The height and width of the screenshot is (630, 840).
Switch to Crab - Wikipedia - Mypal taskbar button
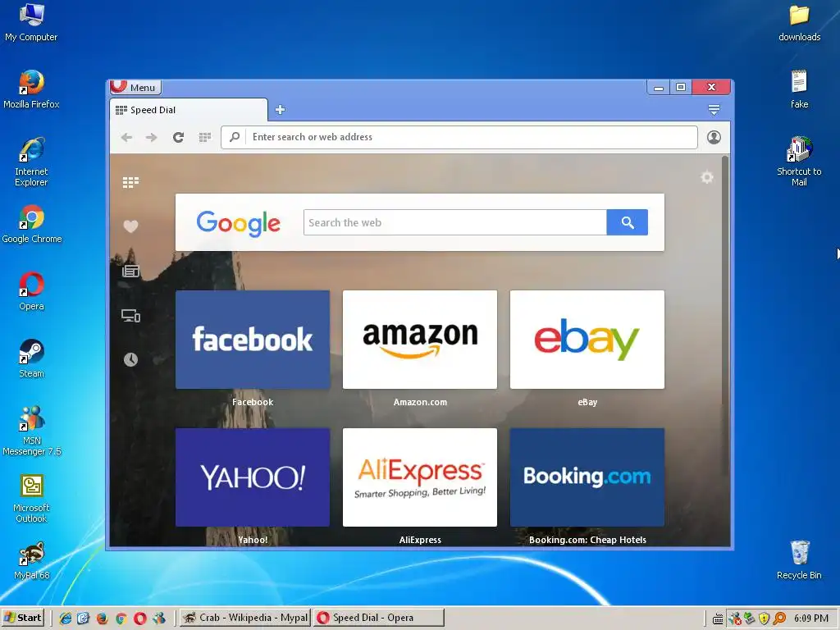(x=244, y=618)
